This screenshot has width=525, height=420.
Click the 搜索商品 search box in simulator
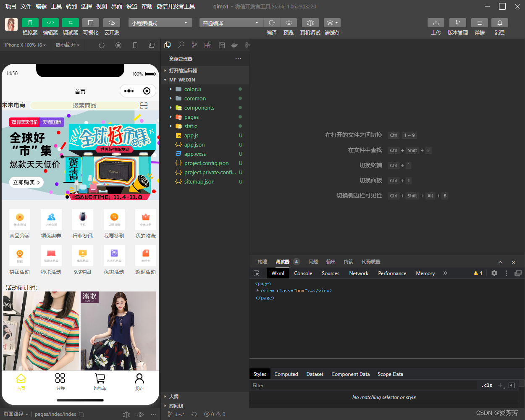coord(84,105)
